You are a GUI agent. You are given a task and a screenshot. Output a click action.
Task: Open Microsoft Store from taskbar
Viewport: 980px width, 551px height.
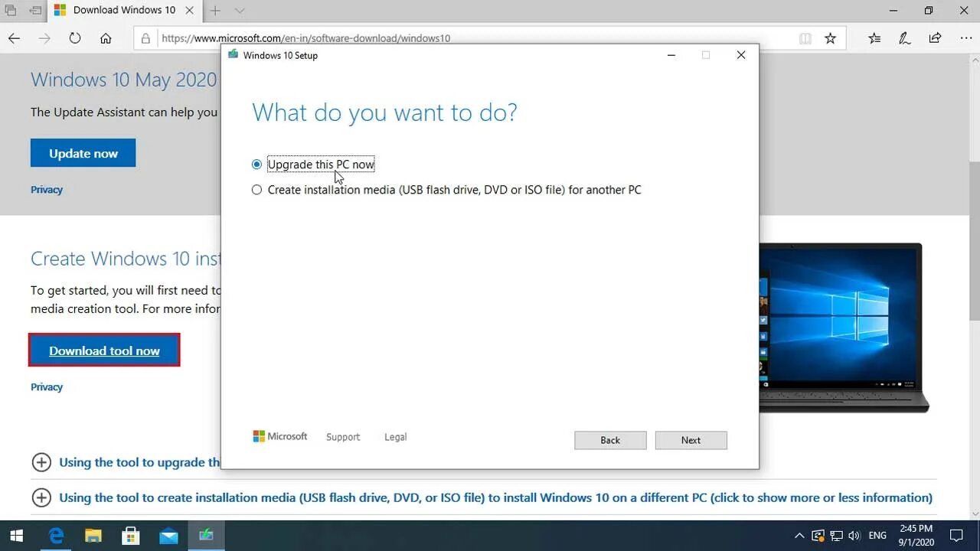(130, 536)
